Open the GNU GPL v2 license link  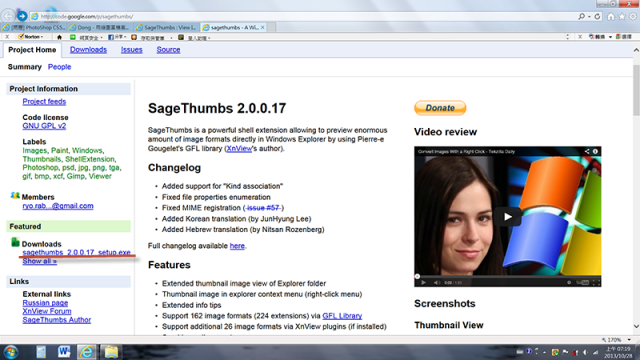[x=44, y=126]
